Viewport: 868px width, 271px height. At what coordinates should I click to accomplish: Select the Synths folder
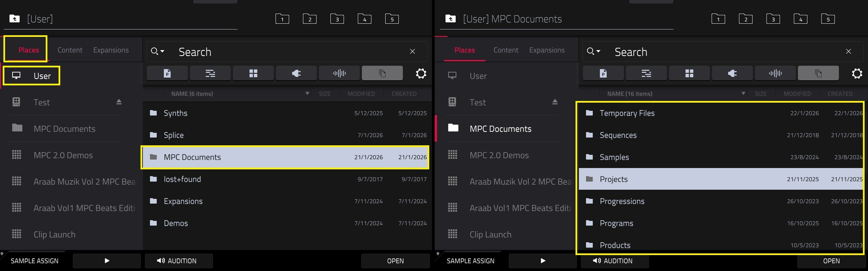(x=287, y=113)
